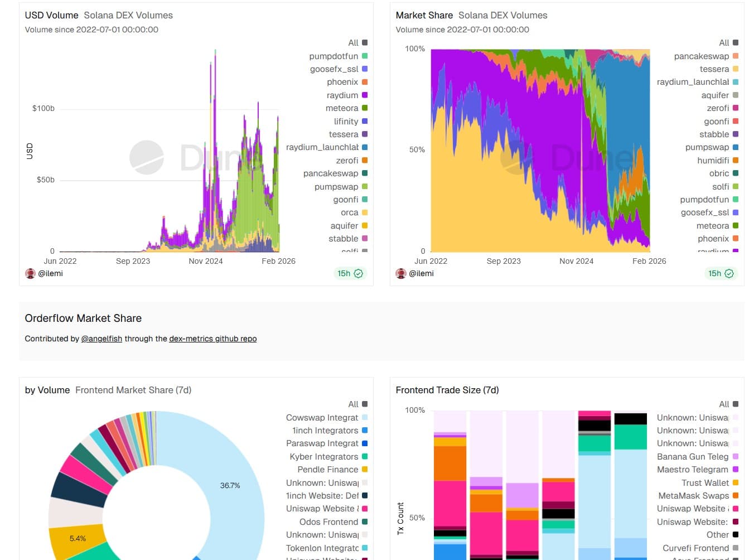Toggle orca series in USD Volume legend
This screenshot has height=560, width=754.
pos(354,213)
